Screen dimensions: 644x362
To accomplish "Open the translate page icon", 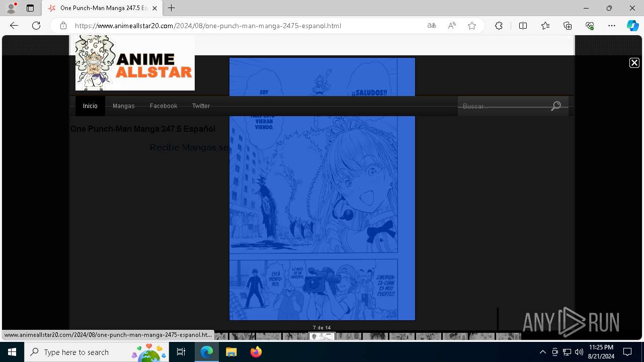I will [x=432, y=26].
